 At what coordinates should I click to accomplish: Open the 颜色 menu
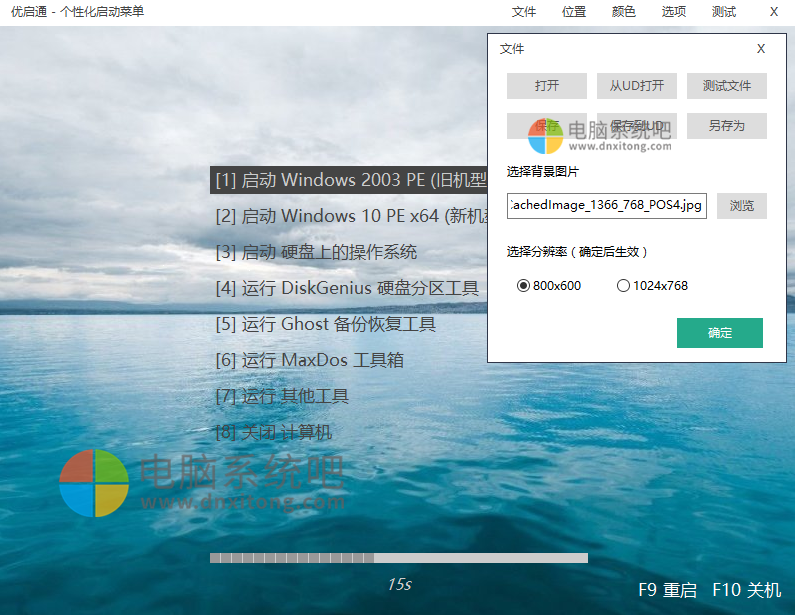623,12
